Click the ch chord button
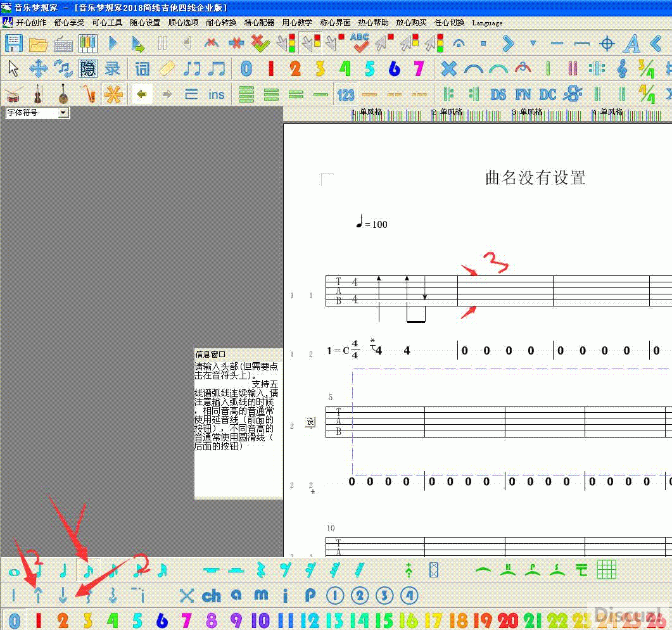The image size is (672, 630). click(x=212, y=595)
